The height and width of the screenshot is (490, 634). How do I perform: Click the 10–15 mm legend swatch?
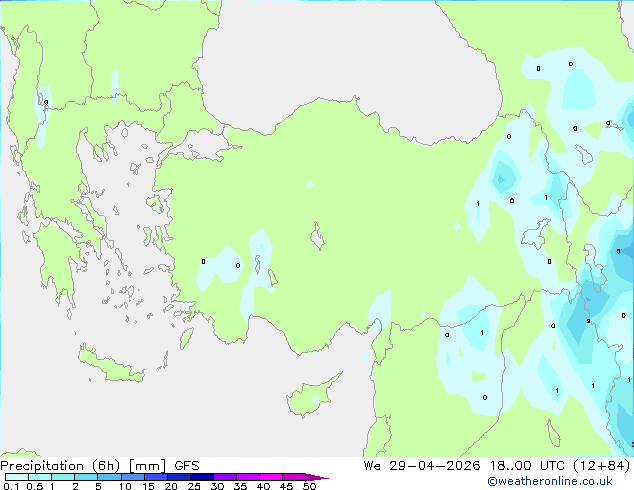[x=132, y=477]
